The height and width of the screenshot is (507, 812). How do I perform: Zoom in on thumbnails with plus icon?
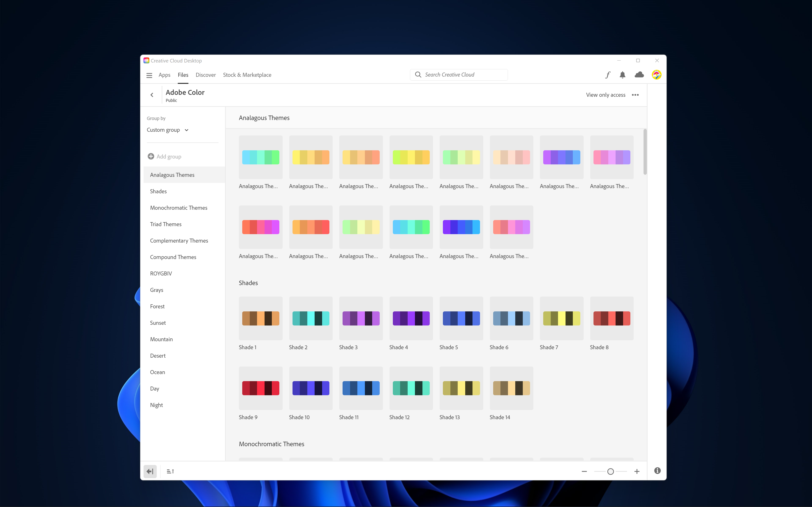(637, 471)
